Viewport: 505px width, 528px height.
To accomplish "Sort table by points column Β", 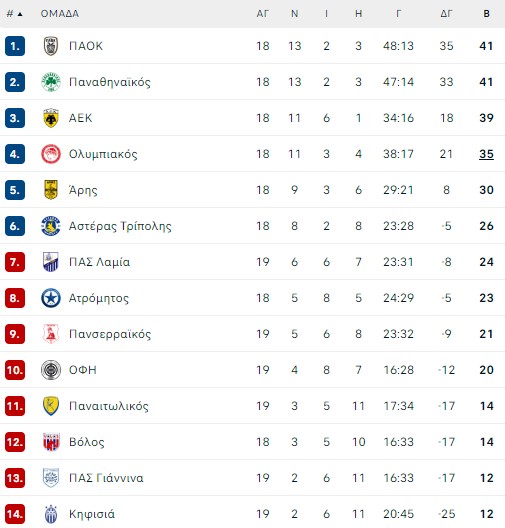I will pos(486,14).
